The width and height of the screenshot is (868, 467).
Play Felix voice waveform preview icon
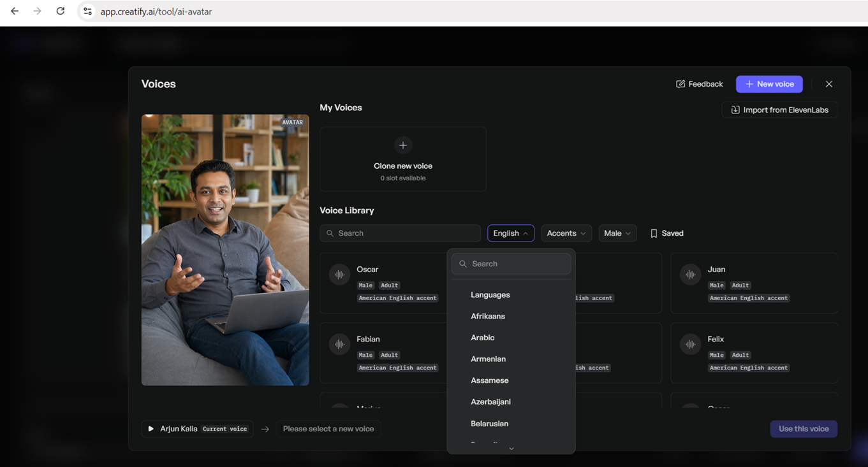tap(691, 345)
